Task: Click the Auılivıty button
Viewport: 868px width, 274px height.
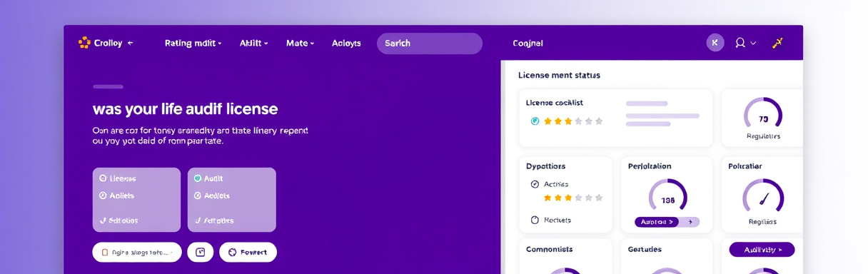Action: pyautogui.click(x=762, y=250)
